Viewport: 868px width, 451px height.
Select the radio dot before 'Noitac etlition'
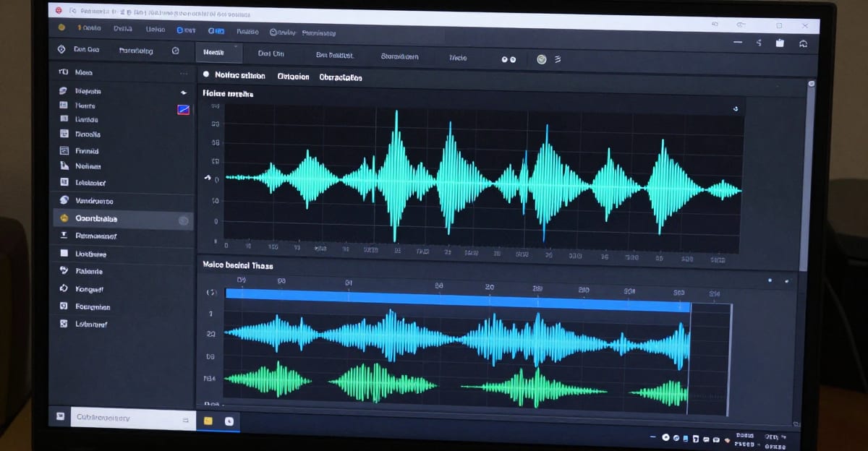pyautogui.click(x=206, y=74)
